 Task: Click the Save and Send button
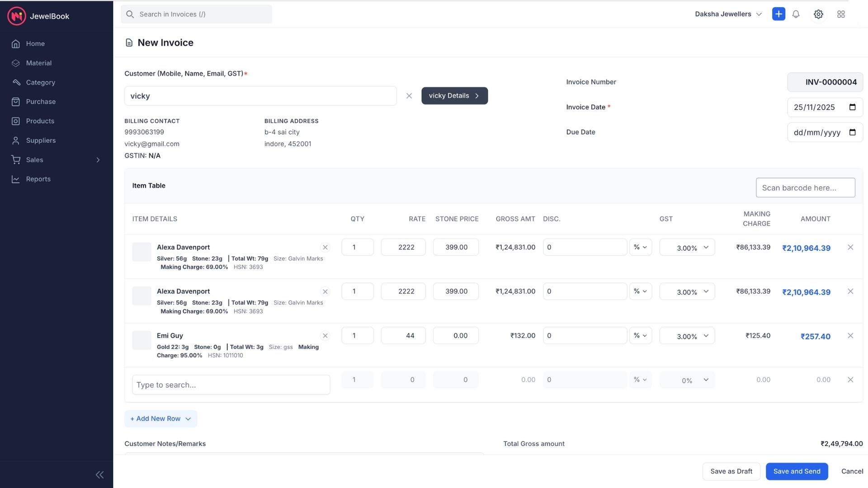[797, 471]
